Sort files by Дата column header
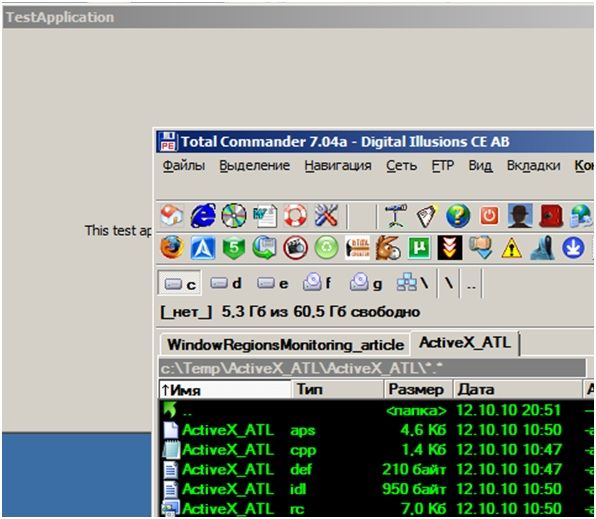This screenshot has width=596, height=519. point(517,389)
